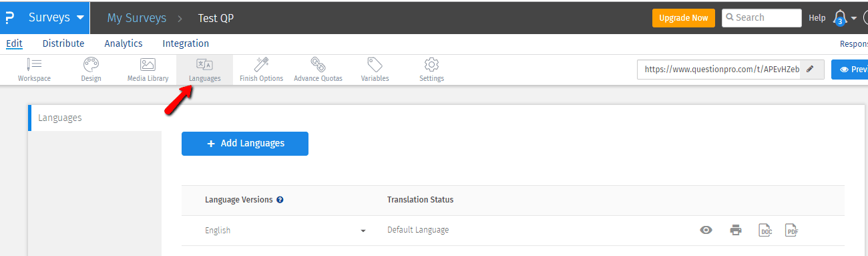Screen dimensions: 868x256
Task: Open the Settings gear icon
Action: pyautogui.click(x=431, y=64)
